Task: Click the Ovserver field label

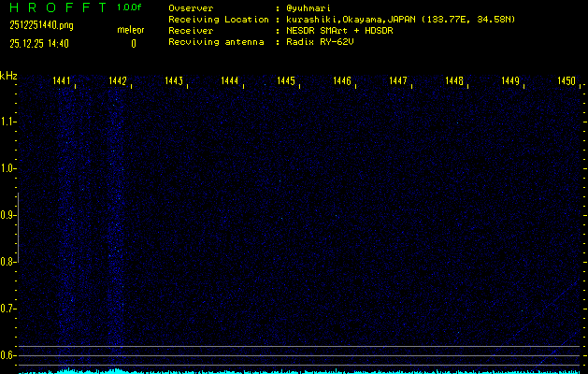Action: [x=191, y=8]
